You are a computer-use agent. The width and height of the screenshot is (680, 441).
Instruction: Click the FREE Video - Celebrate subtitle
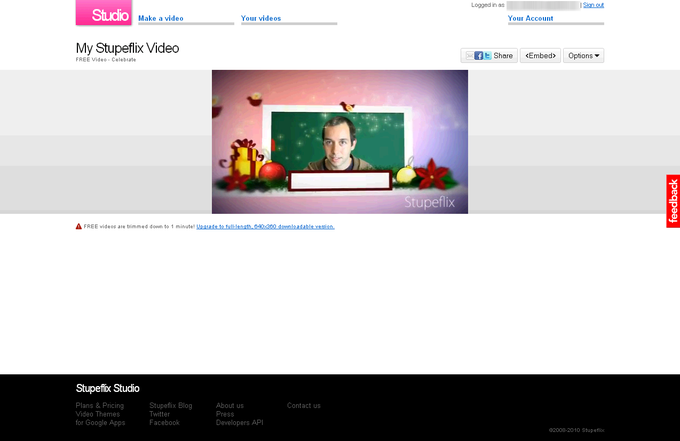106,60
